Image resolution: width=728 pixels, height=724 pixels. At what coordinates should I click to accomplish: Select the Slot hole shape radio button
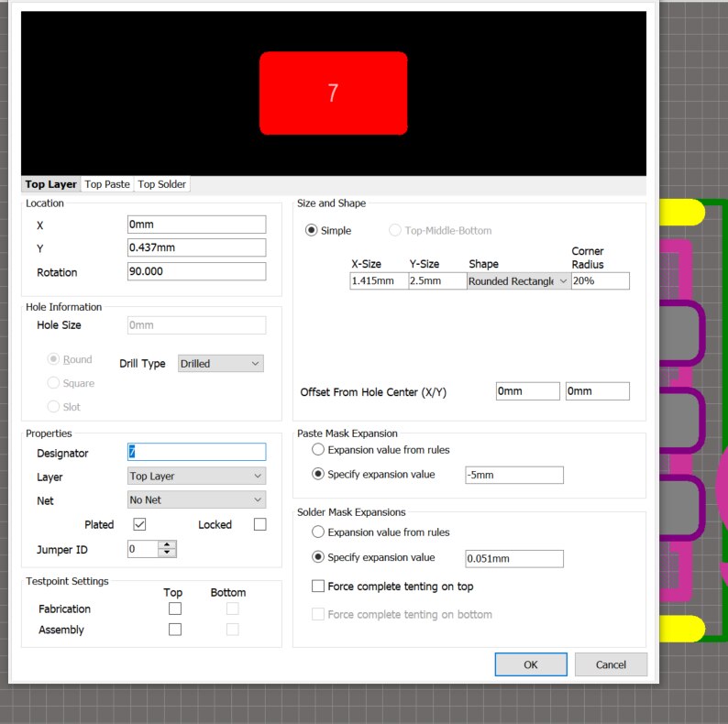tap(53, 407)
